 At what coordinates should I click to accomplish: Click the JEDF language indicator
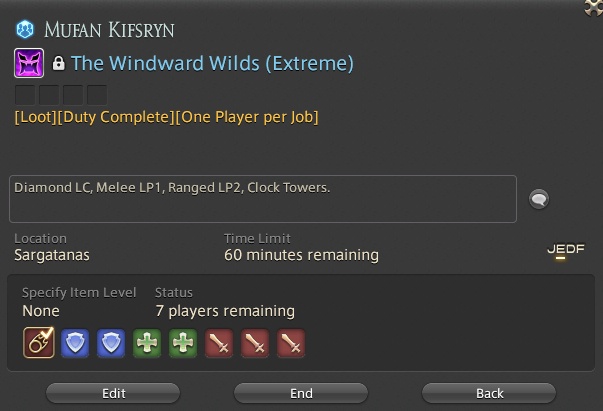coord(566,250)
